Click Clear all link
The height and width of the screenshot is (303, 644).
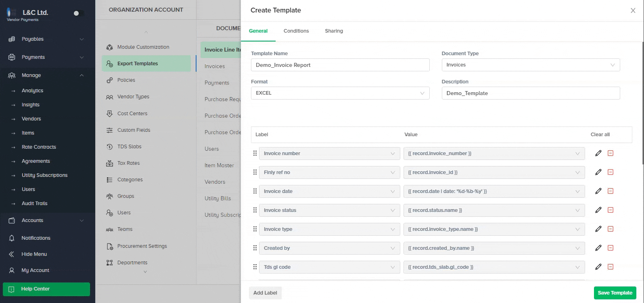(600, 135)
